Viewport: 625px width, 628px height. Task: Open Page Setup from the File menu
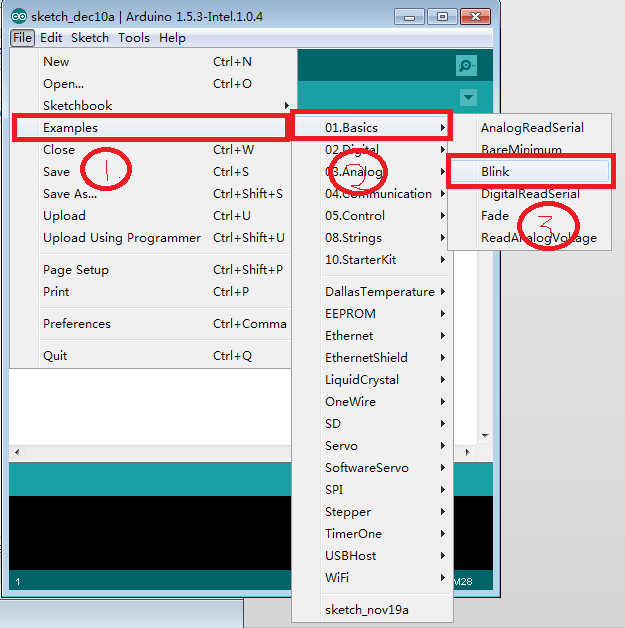coord(151,270)
